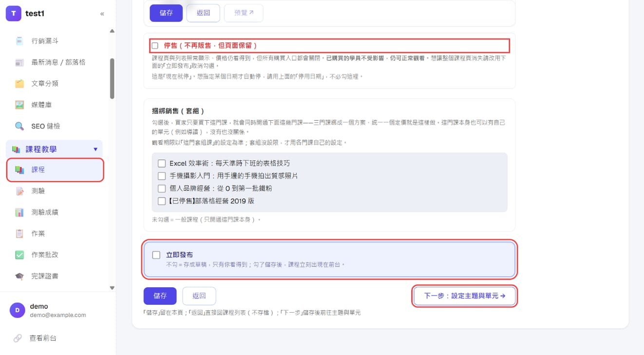644x355 pixels.
Task: Click the 測驗成績 bar chart icon
Action: pos(19,212)
